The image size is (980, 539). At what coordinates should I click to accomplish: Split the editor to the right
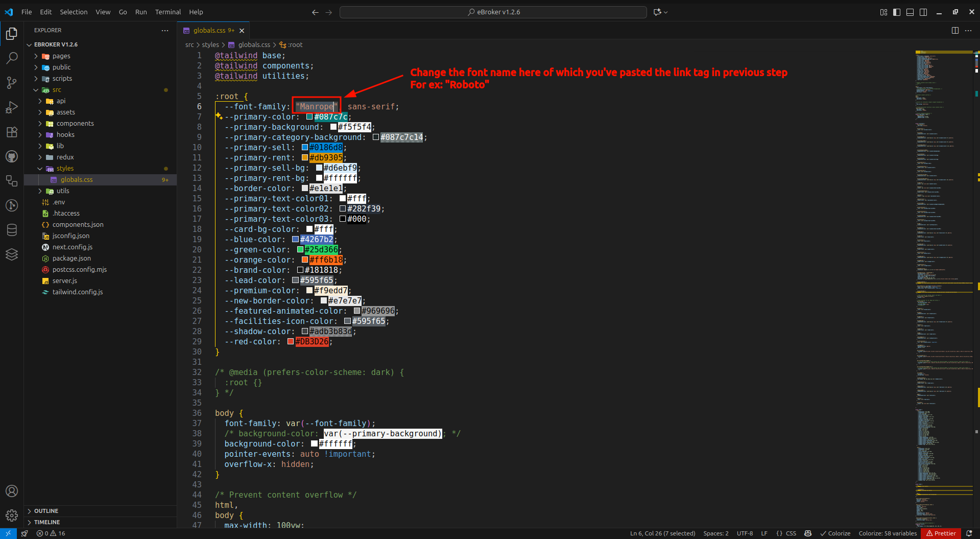[955, 31]
